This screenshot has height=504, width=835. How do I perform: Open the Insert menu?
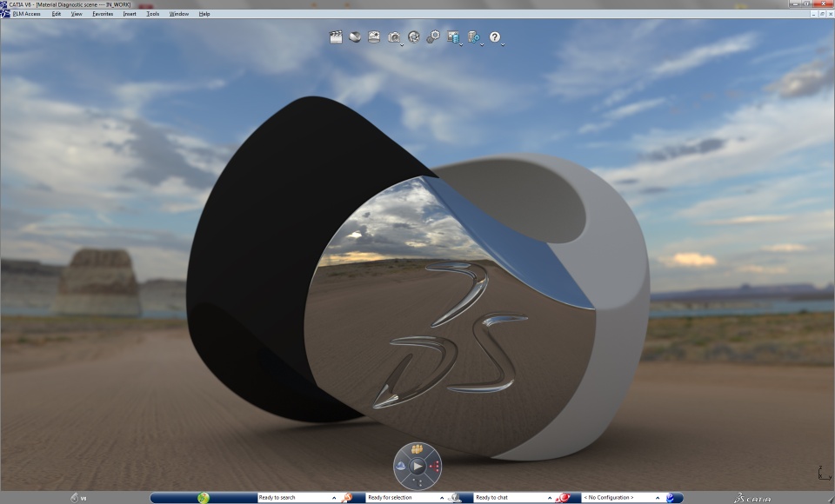pyautogui.click(x=130, y=14)
